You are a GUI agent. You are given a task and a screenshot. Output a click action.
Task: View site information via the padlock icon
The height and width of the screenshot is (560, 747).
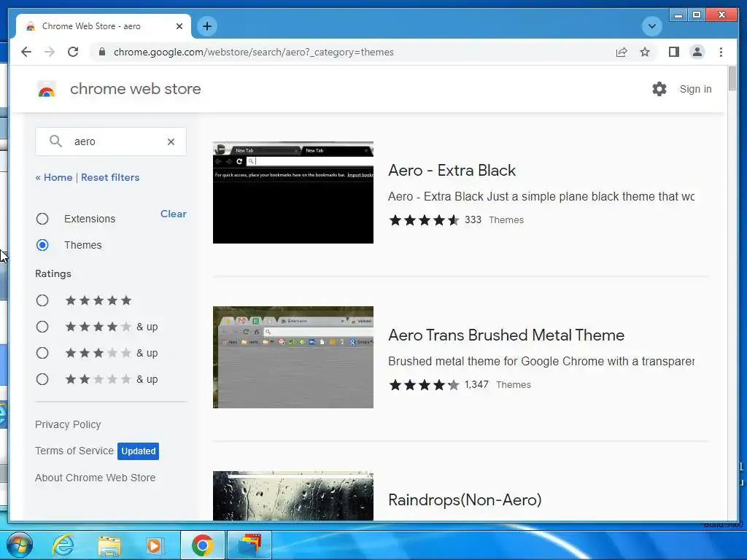coord(101,52)
